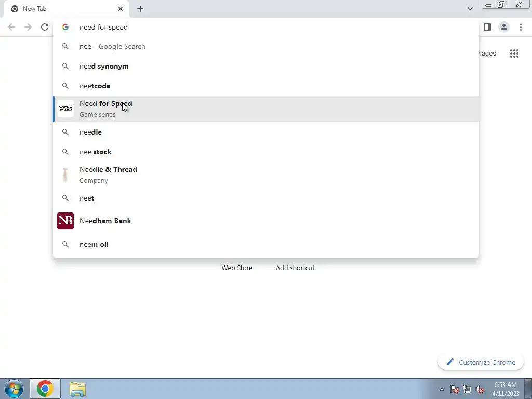Open the Web Store shortcut
The width and height of the screenshot is (532, 399).
coord(237,268)
